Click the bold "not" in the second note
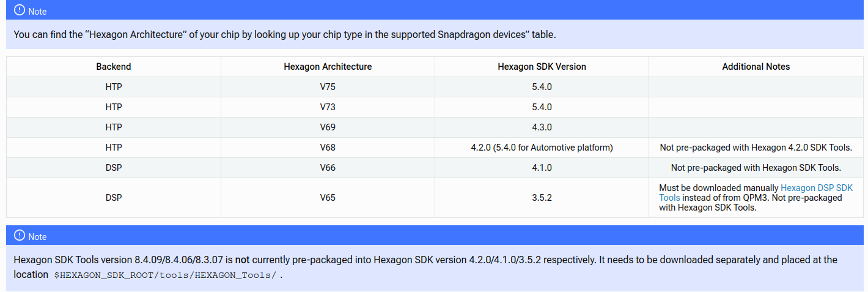 243,260
